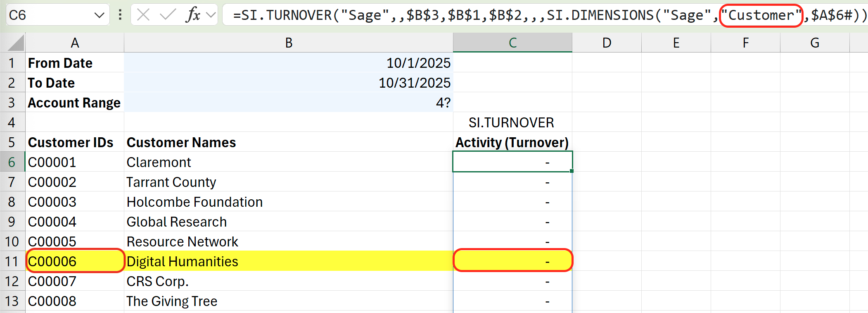Select the Activity (Turnover) header cell
The height and width of the screenshot is (313, 868).
pos(512,142)
